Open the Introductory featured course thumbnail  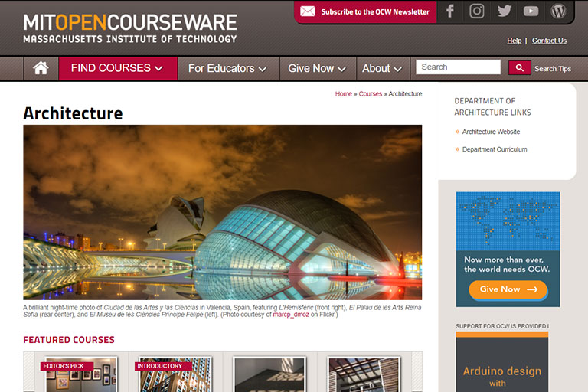point(175,374)
